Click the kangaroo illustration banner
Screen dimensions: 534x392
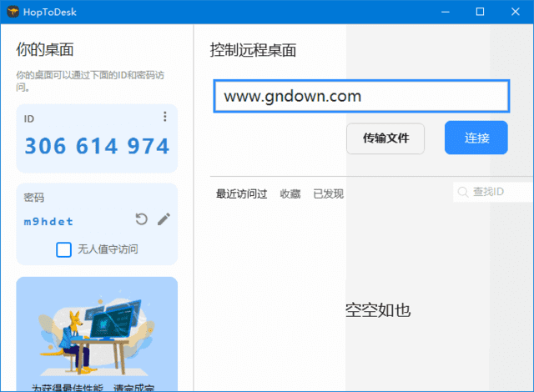coord(97,334)
